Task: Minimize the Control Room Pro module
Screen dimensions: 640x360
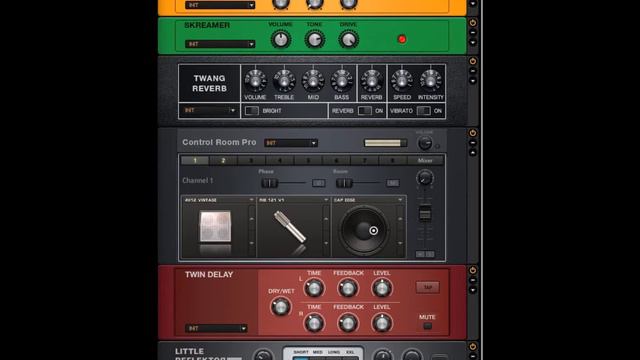Action: (473, 143)
